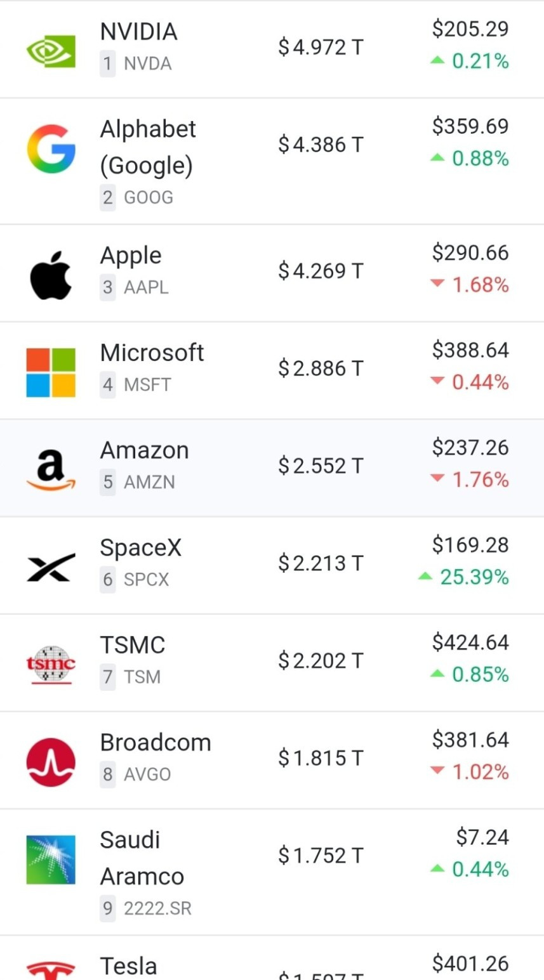Select Apple's $290.66 share price
The height and width of the screenshot is (980, 544).
(x=470, y=252)
